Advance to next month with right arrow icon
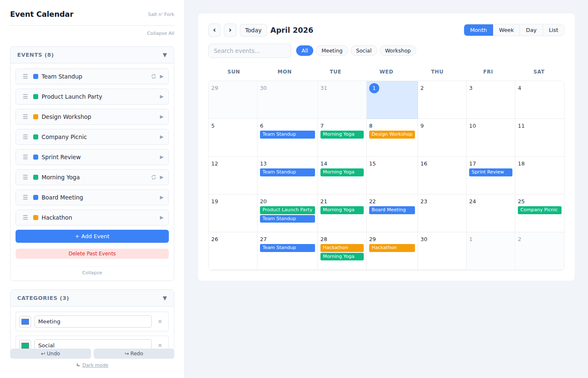588x378 pixels. click(x=230, y=30)
